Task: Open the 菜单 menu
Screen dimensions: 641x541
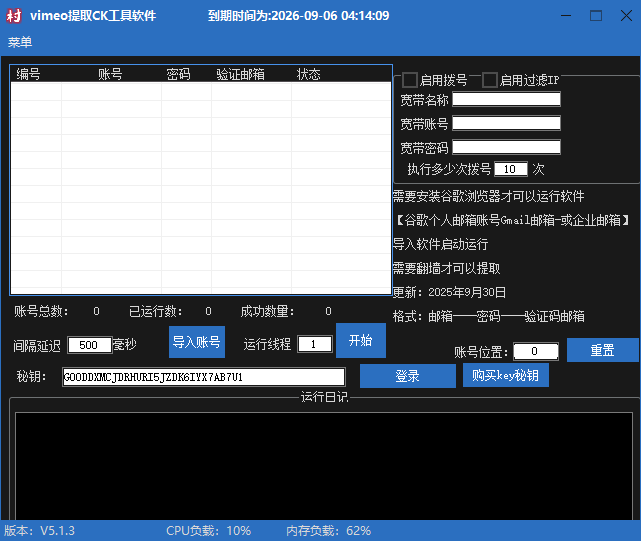Action: click(20, 42)
